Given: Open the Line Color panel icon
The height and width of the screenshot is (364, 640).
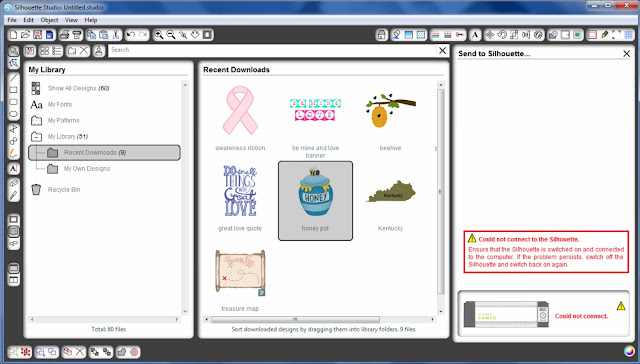Looking at the screenshot, I should (436, 35).
